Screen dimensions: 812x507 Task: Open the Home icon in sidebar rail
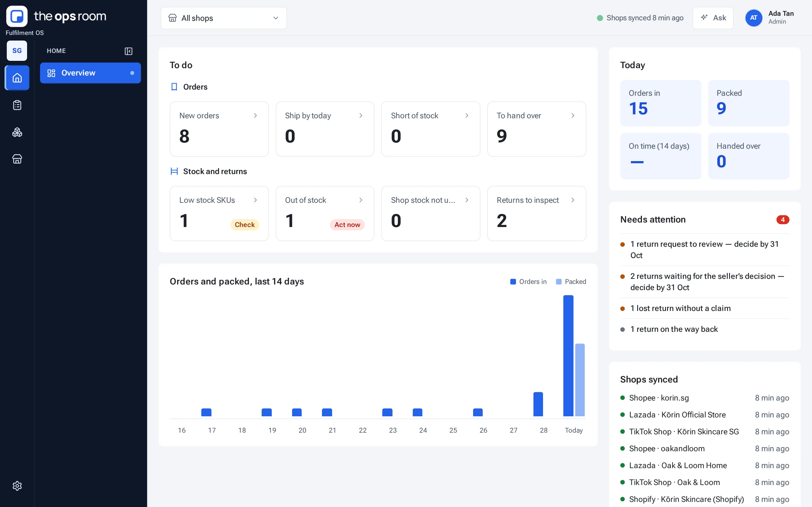tap(17, 78)
